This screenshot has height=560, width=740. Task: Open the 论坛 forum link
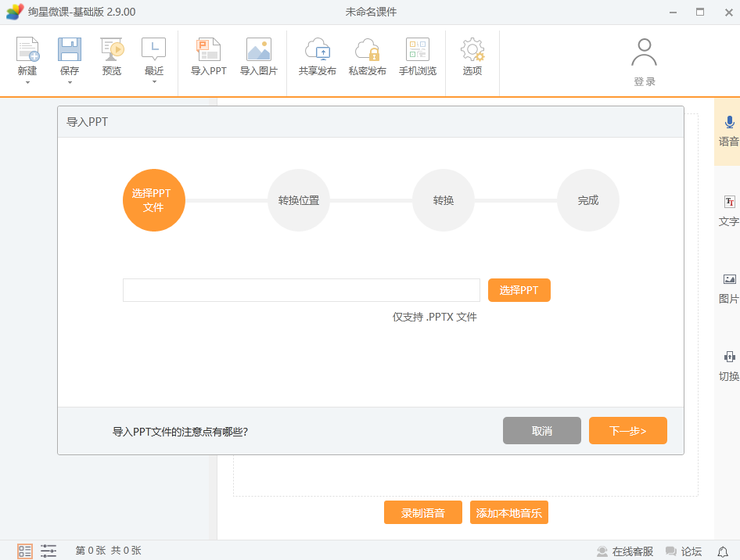pos(684,551)
